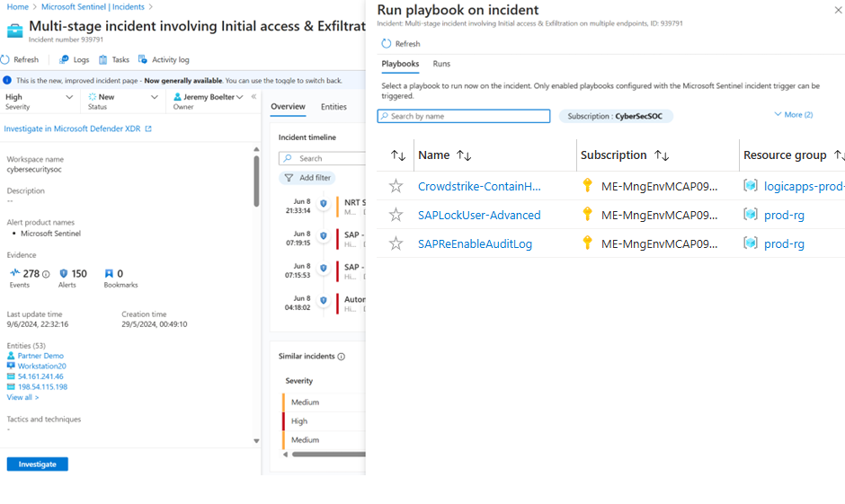845x504 pixels.
Task: Click the Similar incidents info icon
Action: pos(342,357)
